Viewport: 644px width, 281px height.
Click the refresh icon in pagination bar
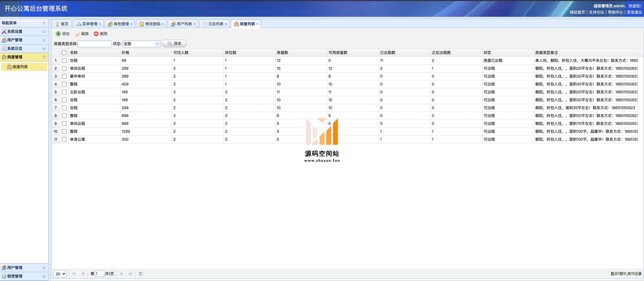point(140,274)
